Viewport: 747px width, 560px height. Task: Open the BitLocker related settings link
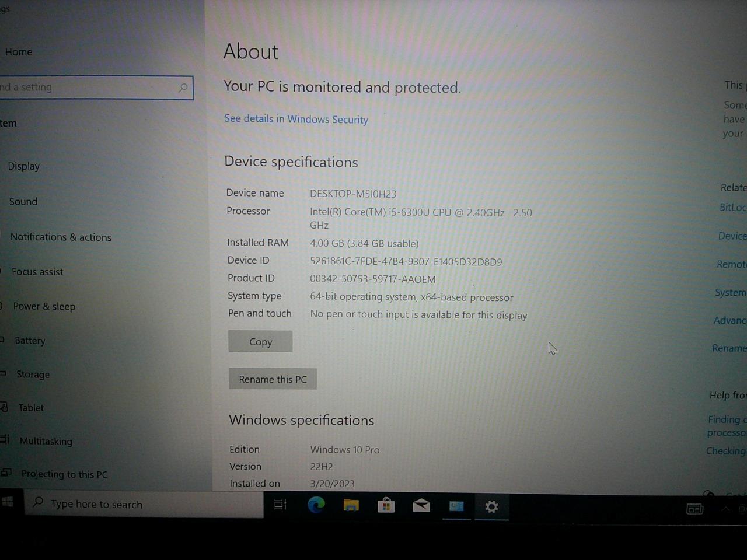point(733,208)
